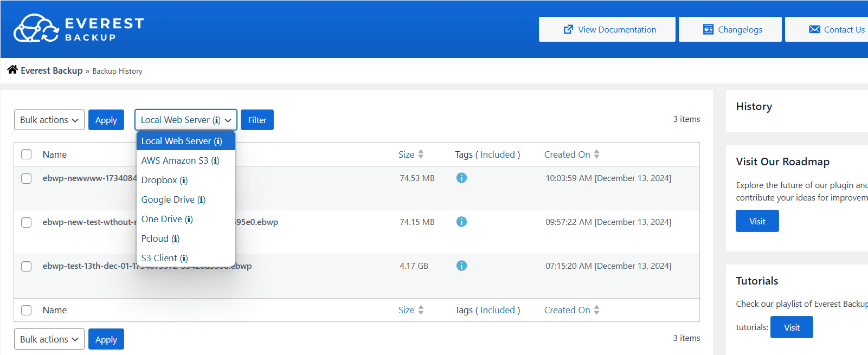Click Visit button under Visit Our Roadmap
Viewport: 868px width, 355px height.
point(757,221)
